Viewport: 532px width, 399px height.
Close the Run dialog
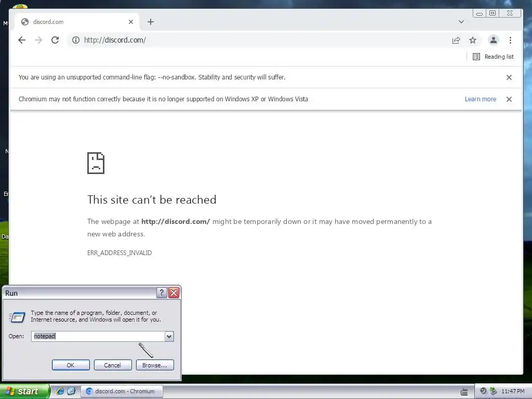[x=174, y=292]
